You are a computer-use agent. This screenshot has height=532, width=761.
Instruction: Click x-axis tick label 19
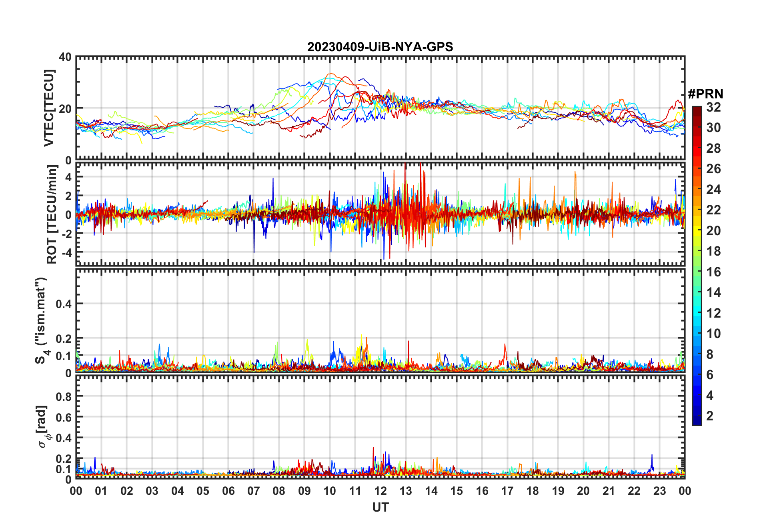click(558, 491)
